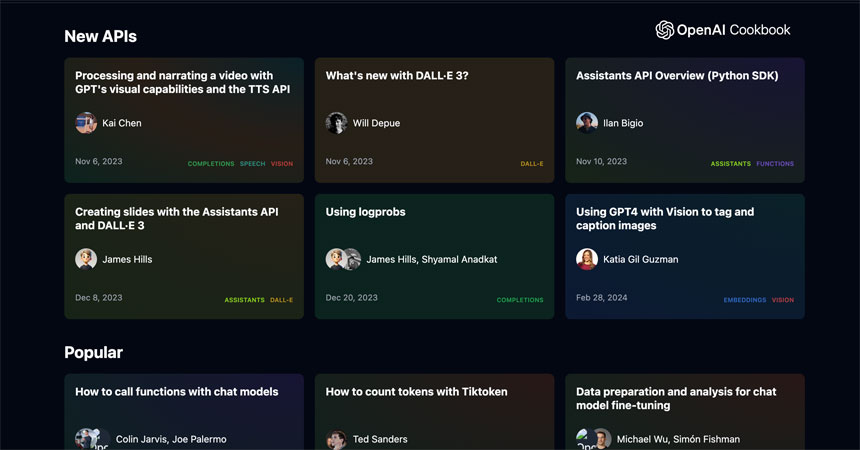Click the avatar beside James Hills on the slides card
The width and height of the screenshot is (860, 450).
pos(86,259)
